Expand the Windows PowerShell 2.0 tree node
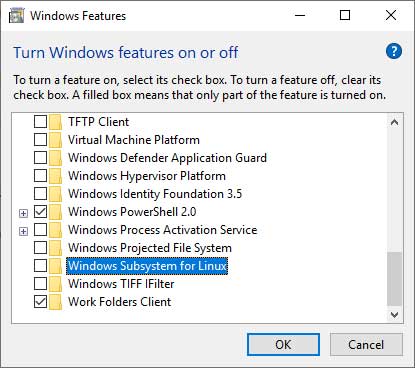The height and width of the screenshot is (368, 415). pos(23,213)
